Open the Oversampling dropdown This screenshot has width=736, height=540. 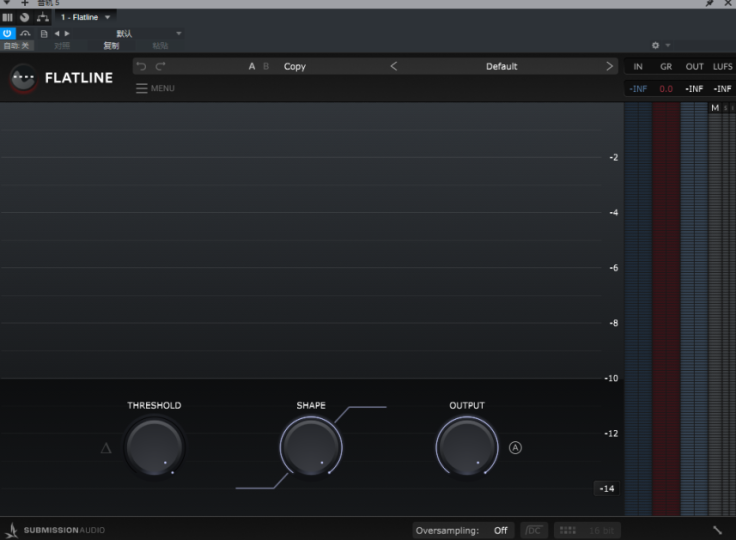500,530
